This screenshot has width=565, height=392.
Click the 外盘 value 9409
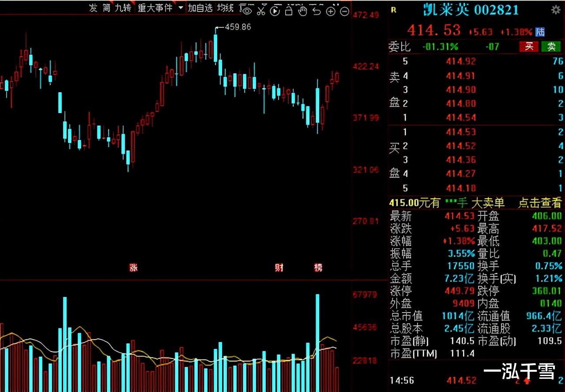click(x=463, y=304)
